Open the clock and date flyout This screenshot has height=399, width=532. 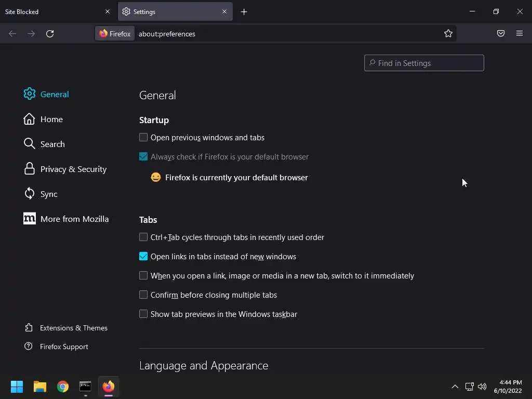pyautogui.click(x=508, y=387)
